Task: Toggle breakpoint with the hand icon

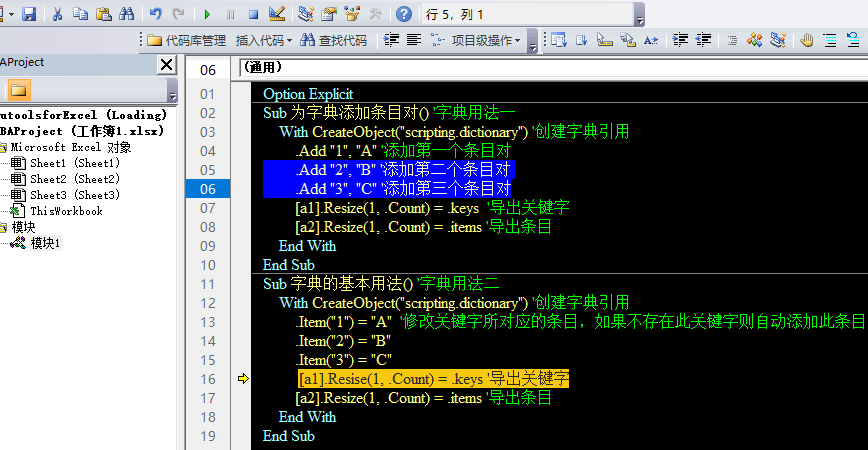Action: 807,40
